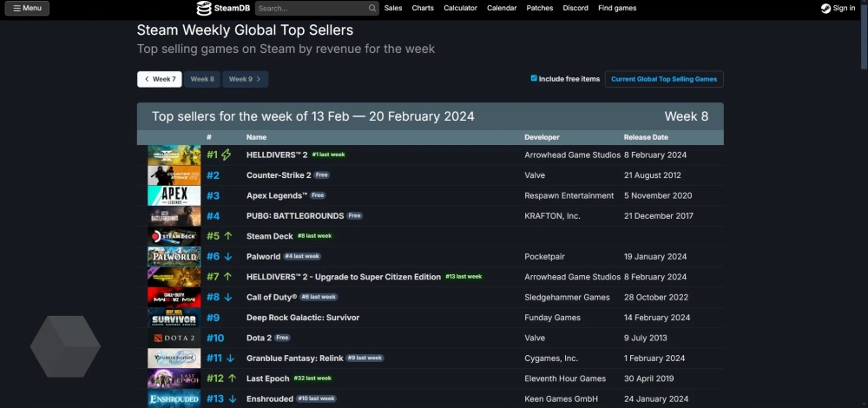Click the Dota 2 logo thumbnail
This screenshot has width=868, height=408.
pyautogui.click(x=174, y=338)
